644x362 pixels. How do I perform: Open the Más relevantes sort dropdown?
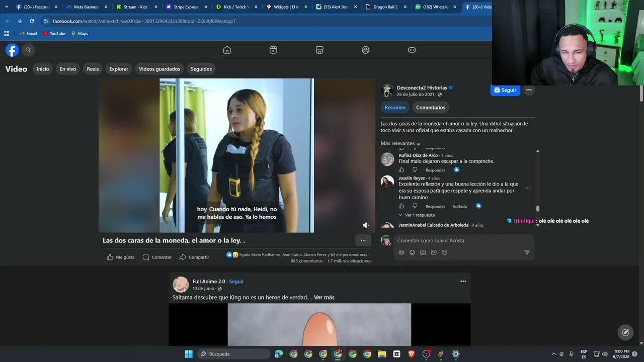pyautogui.click(x=400, y=144)
